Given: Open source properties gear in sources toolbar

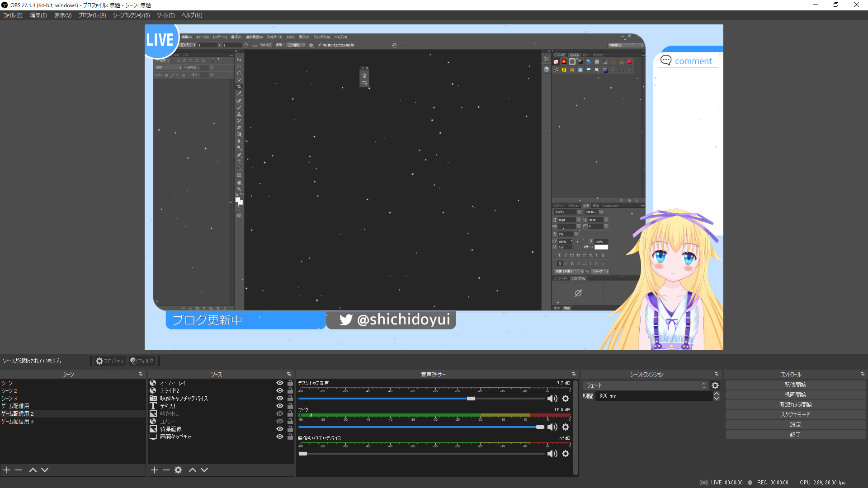Looking at the screenshot, I should point(178,470).
